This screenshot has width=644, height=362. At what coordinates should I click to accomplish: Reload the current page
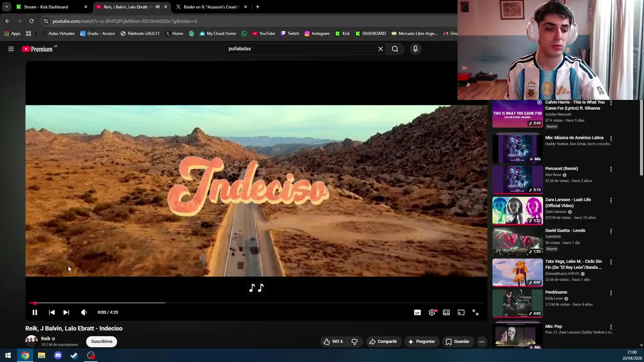31,21
